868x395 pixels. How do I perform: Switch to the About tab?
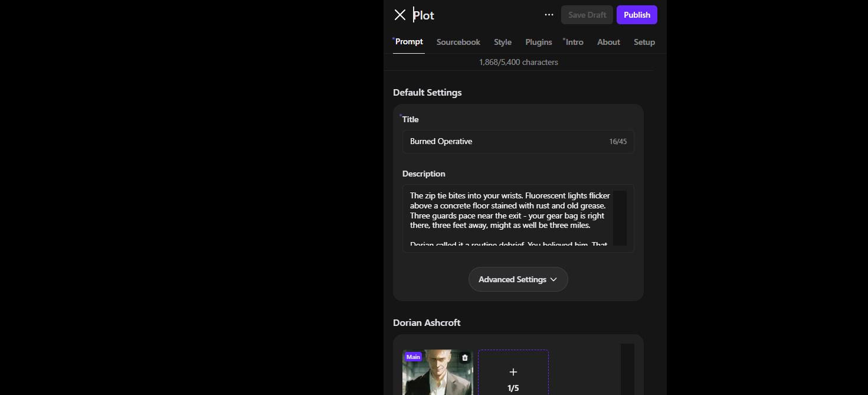click(x=608, y=42)
